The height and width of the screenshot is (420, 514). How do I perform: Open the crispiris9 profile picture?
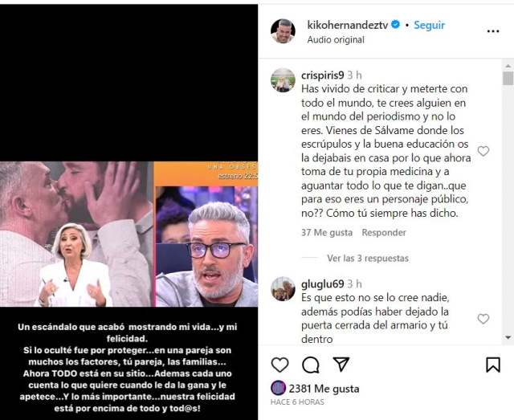pos(283,80)
